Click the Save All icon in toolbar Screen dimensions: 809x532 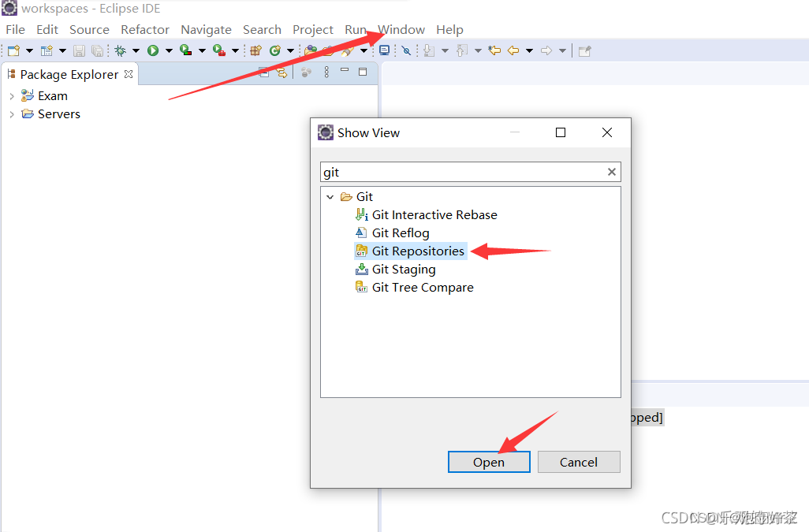tap(97, 50)
